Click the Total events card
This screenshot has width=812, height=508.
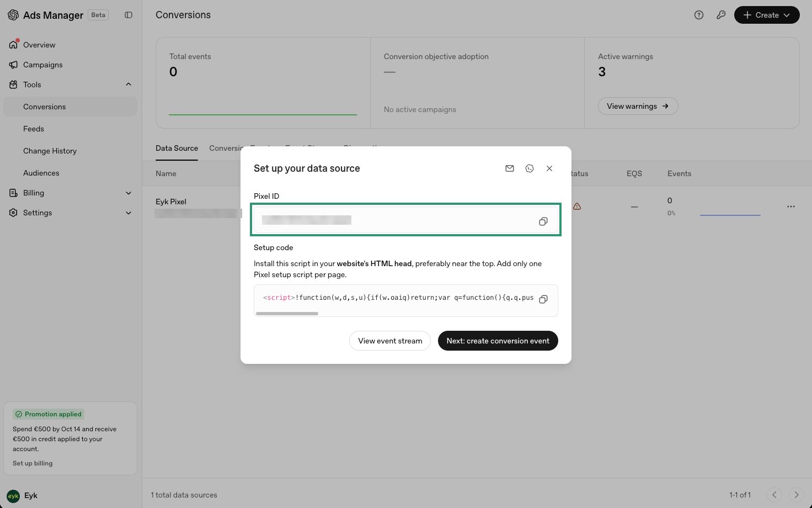pos(263,83)
